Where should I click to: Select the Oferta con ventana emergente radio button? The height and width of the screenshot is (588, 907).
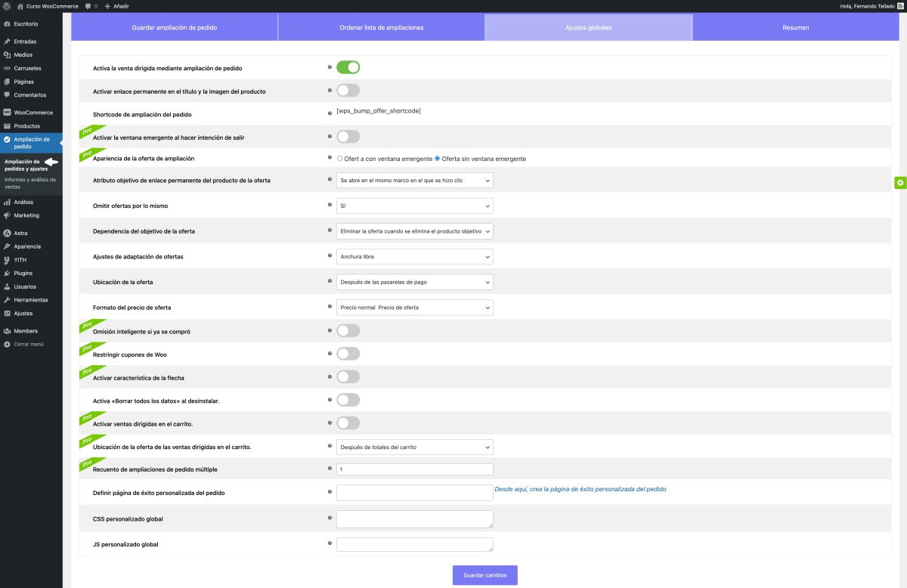coord(340,159)
